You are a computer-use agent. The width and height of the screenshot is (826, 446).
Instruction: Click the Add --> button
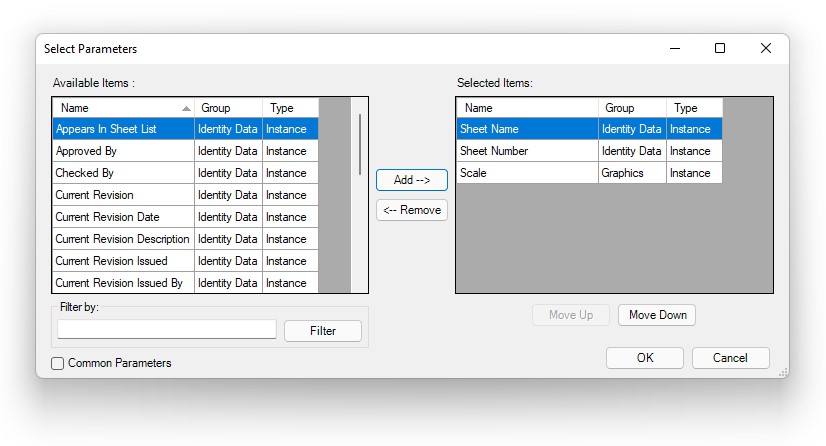411,180
